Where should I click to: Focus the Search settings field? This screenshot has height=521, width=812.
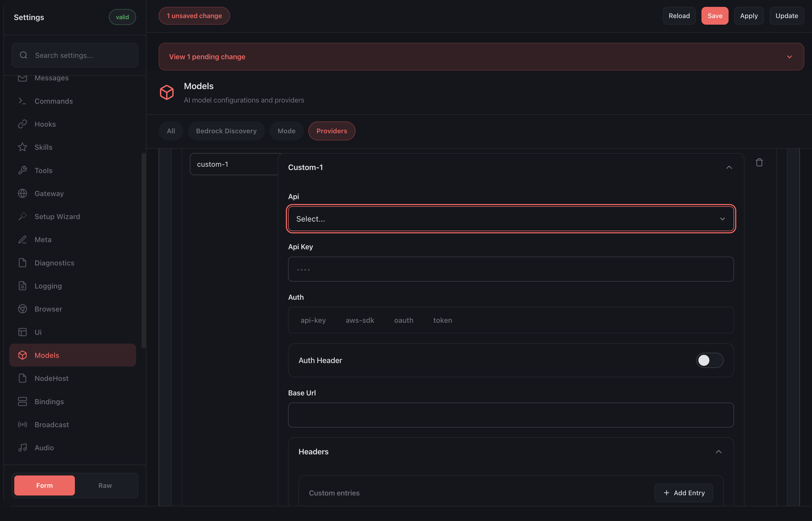[x=75, y=55]
